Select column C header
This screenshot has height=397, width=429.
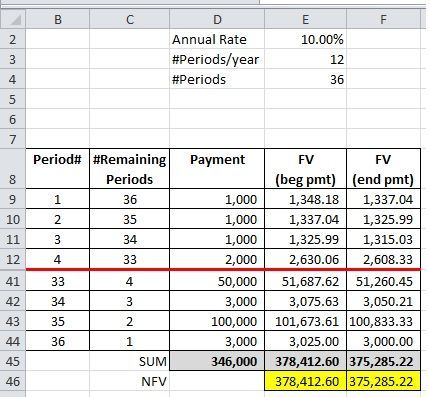(x=130, y=19)
